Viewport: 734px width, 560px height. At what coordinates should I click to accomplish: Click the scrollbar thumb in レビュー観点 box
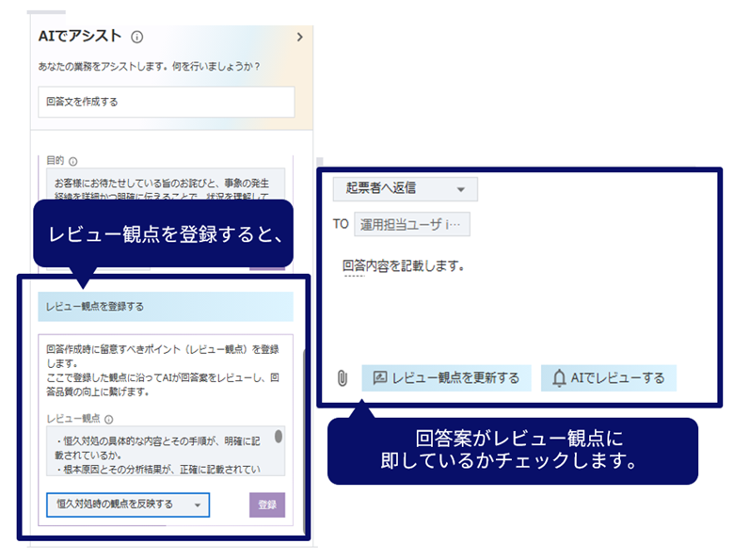(x=278, y=437)
